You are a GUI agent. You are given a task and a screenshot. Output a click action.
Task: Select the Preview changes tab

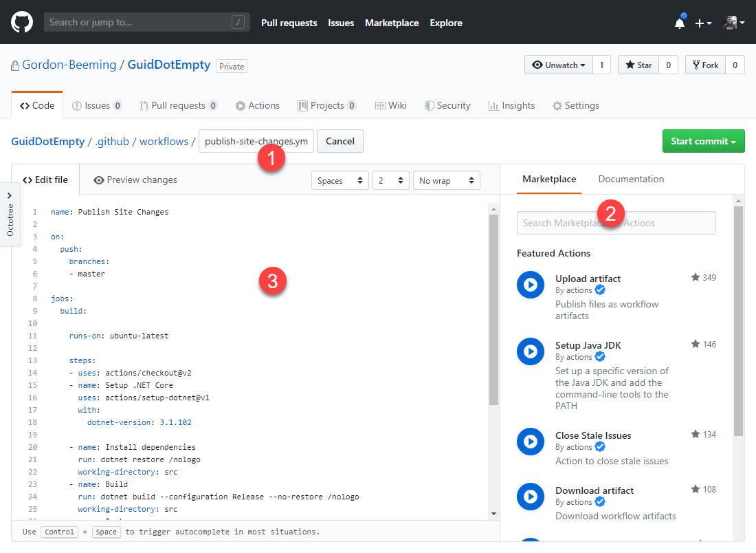135,180
